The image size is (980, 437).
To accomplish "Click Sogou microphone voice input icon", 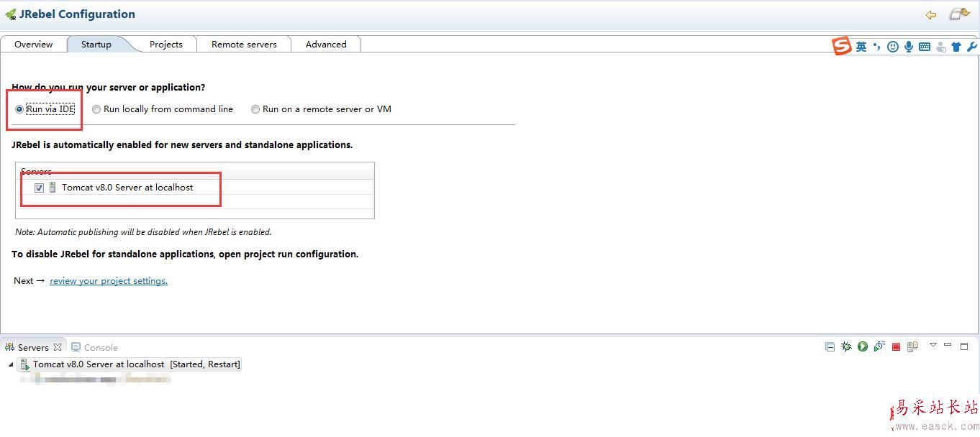I will pyautogui.click(x=909, y=47).
